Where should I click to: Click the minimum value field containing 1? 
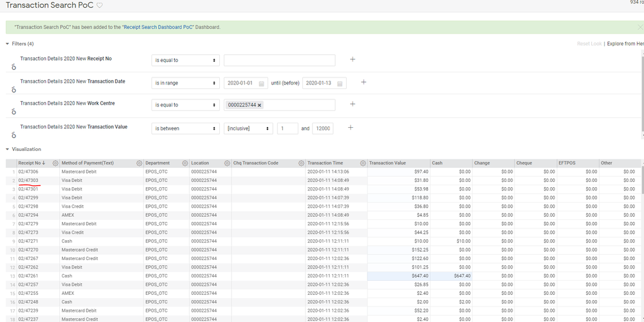point(288,128)
